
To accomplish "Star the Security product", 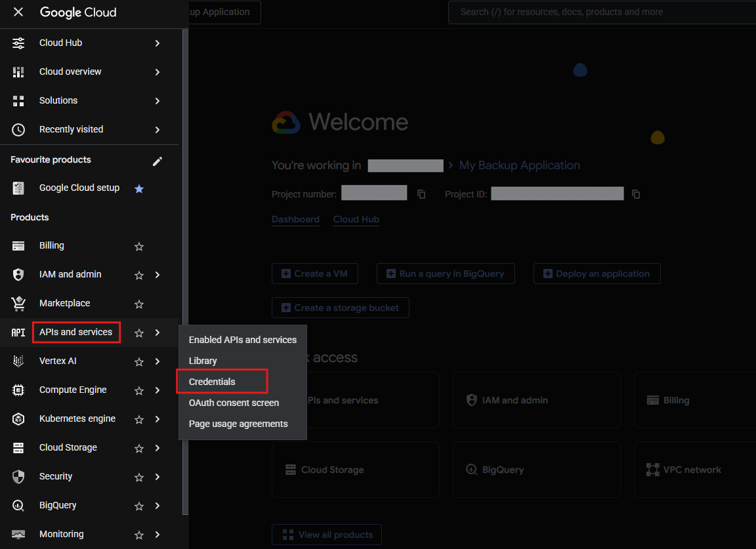I will coord(139,478).
